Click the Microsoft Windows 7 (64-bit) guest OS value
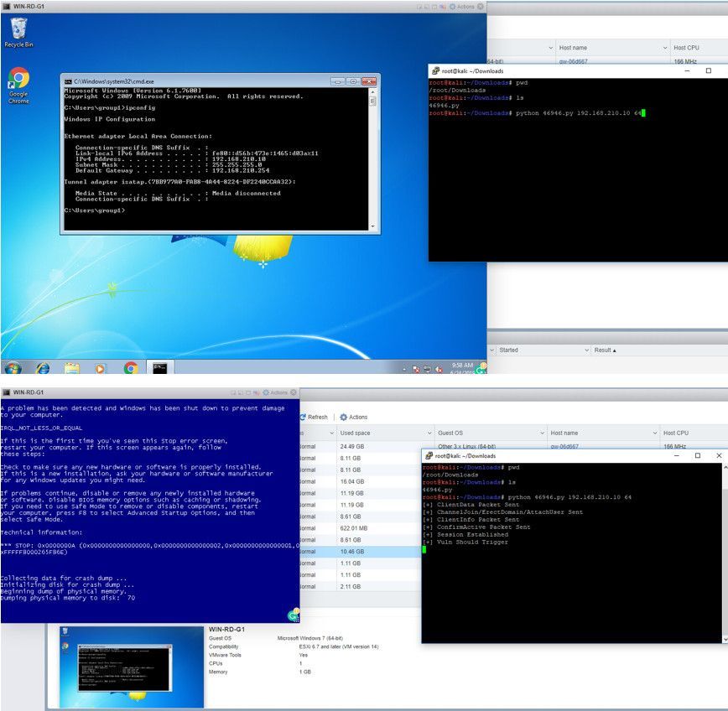The image size is (728, 711). tap(310, 638)
